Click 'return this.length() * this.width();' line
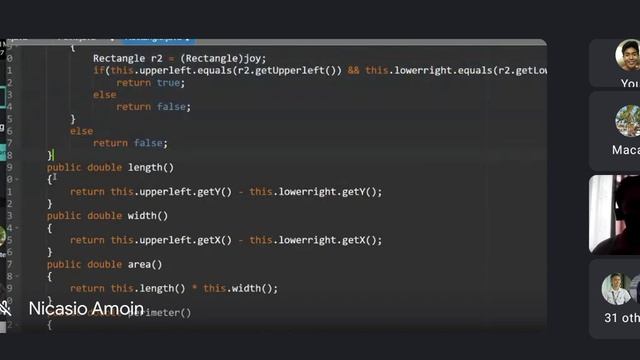Viewport: 640px width, 360px height. tap(174, 289)
